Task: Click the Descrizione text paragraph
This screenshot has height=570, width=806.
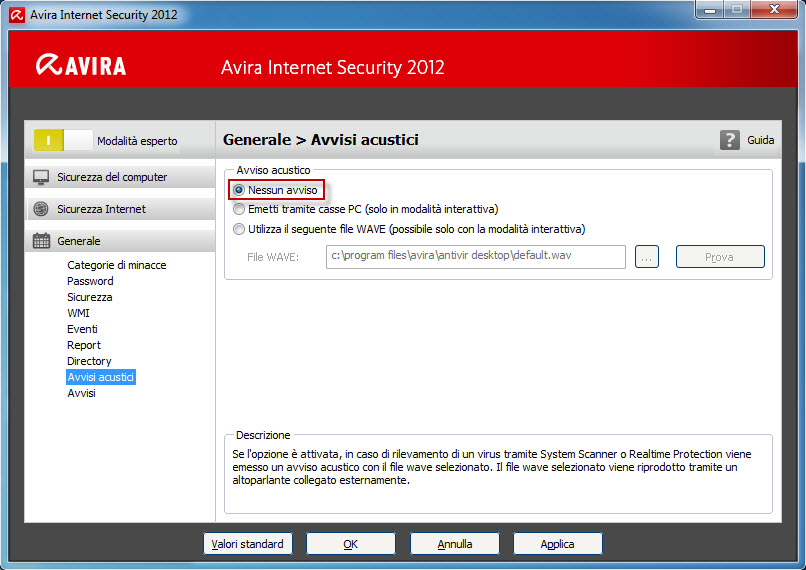Action: pyautogui.click(x=491, y=467)
